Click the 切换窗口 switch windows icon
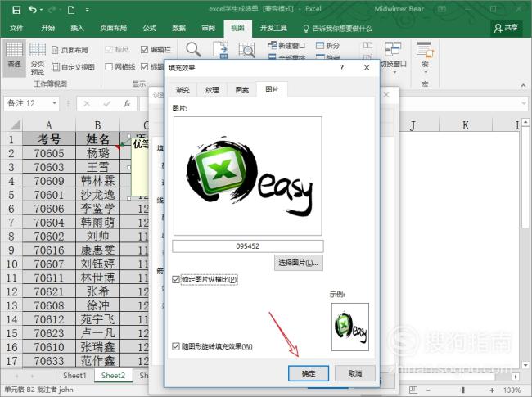This screenshot has height=397, width=532. [x=393, y=49]
